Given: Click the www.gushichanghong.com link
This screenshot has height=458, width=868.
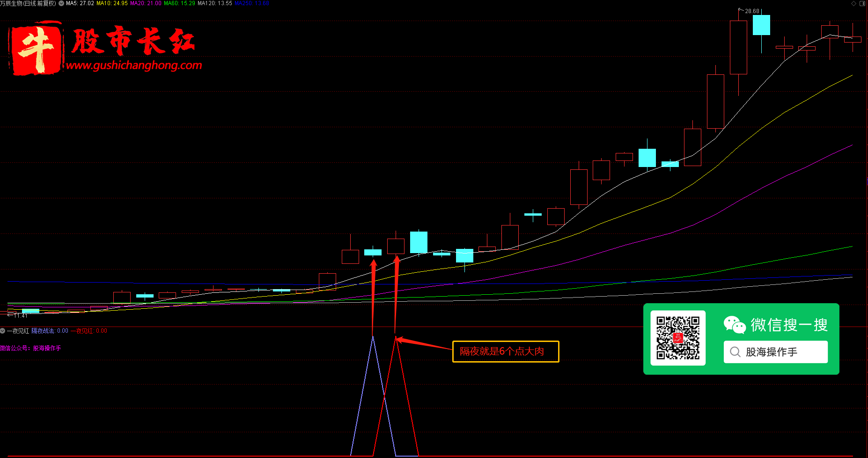Looking at the screenshot, I should [x=134, y=65].
